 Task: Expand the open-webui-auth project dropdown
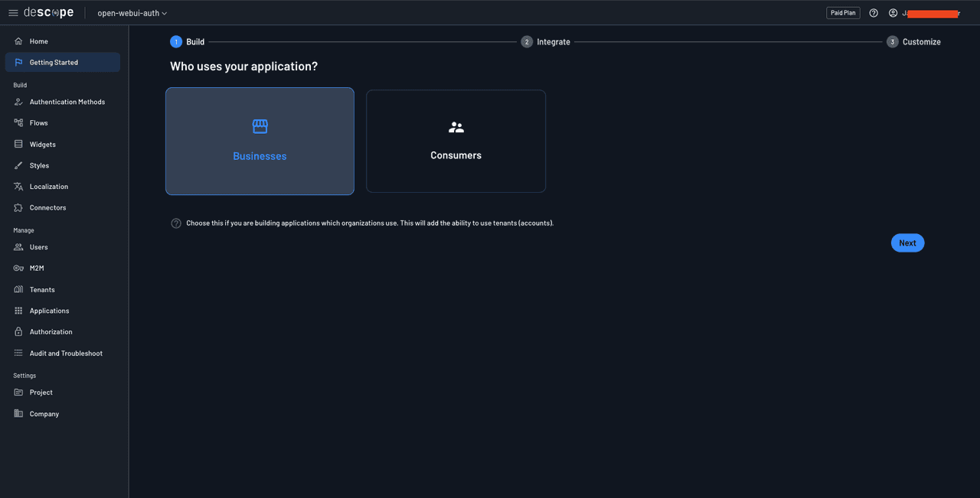coord(132,13)
